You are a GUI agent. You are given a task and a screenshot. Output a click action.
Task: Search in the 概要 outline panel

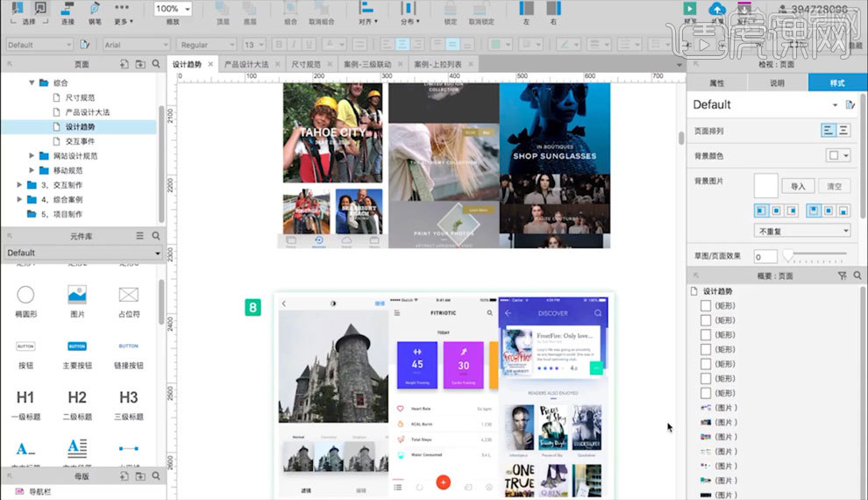tap(857, 275)
